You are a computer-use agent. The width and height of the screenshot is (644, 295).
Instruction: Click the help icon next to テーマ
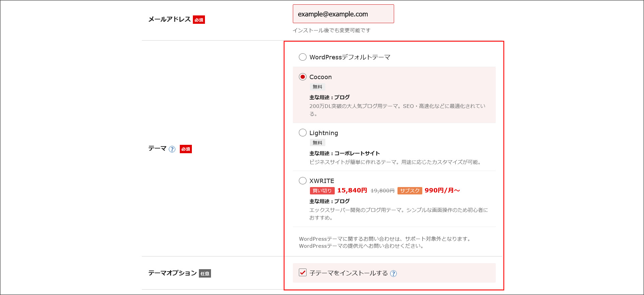tap(172, 149)
